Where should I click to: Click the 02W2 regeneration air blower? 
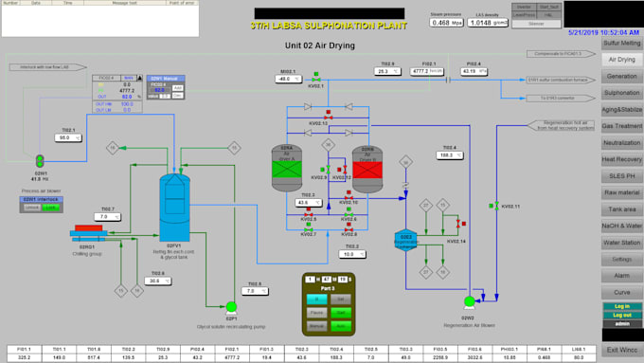pyautogui.click(x=470, y=302)
